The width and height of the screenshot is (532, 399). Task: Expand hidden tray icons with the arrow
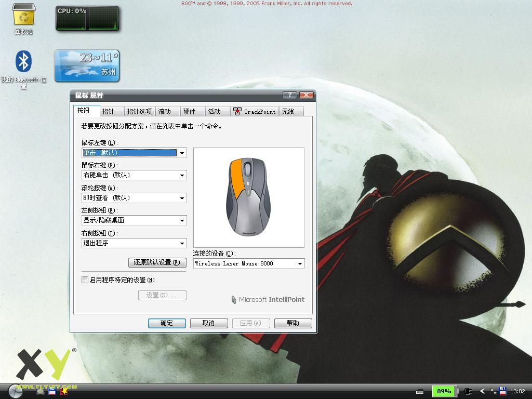[483, 391]
